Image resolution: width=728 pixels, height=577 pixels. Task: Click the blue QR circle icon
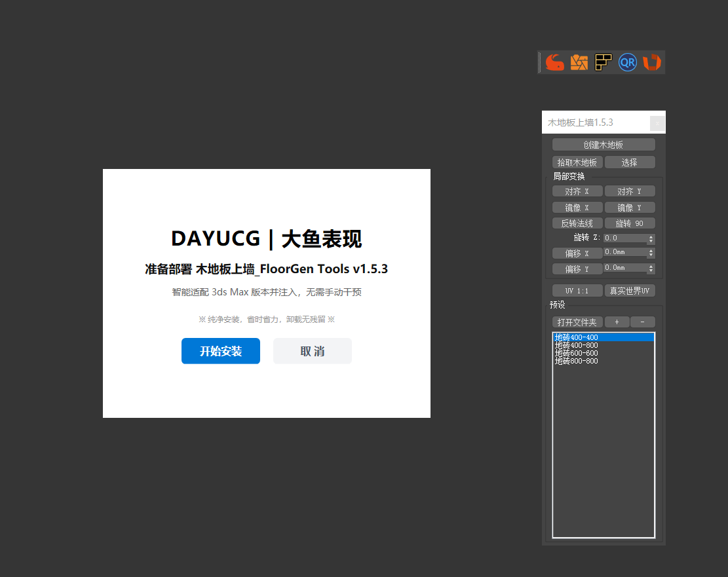(x=628, y=62)
